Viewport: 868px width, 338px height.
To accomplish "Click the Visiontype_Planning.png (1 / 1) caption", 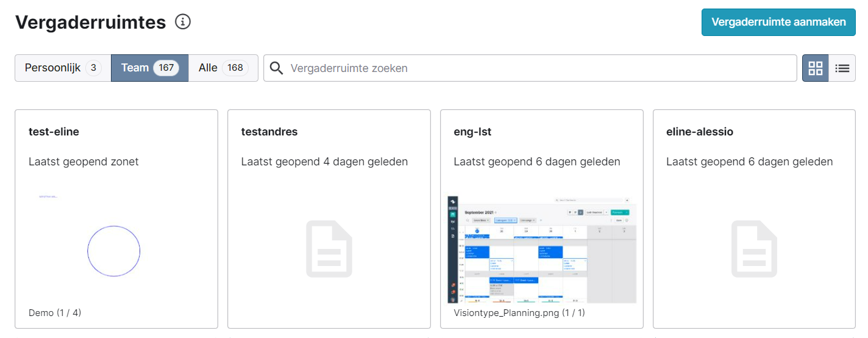I will 519,313.
